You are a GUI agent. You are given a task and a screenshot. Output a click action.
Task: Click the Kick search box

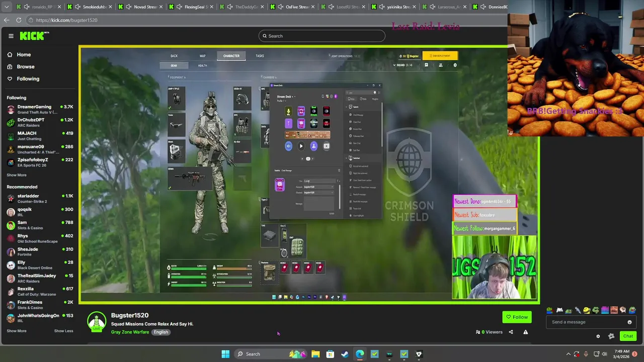pos(322,36)
